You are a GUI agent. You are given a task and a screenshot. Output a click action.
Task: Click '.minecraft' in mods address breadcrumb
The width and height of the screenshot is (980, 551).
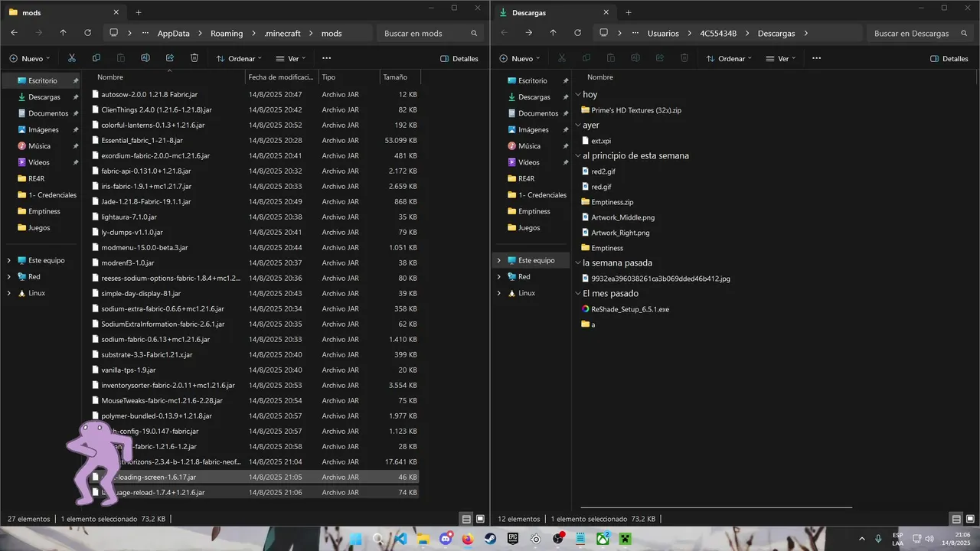click(283, 33)
